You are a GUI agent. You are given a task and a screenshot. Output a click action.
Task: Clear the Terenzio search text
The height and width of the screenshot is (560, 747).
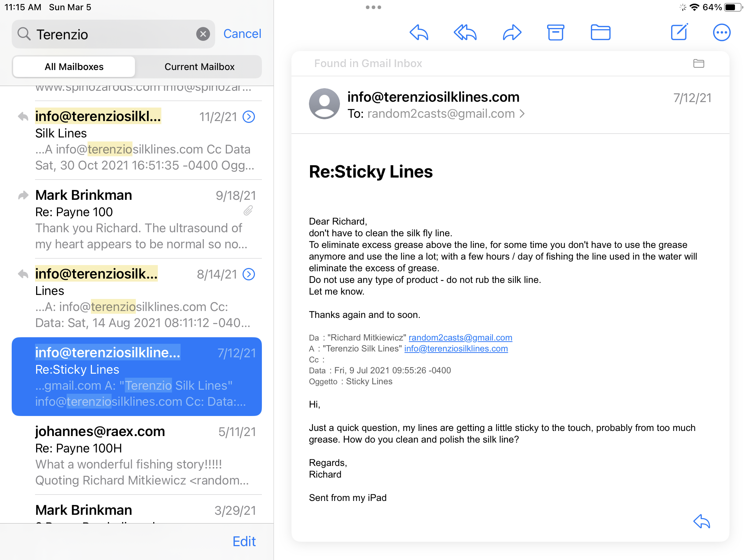[x=203, y=34]
